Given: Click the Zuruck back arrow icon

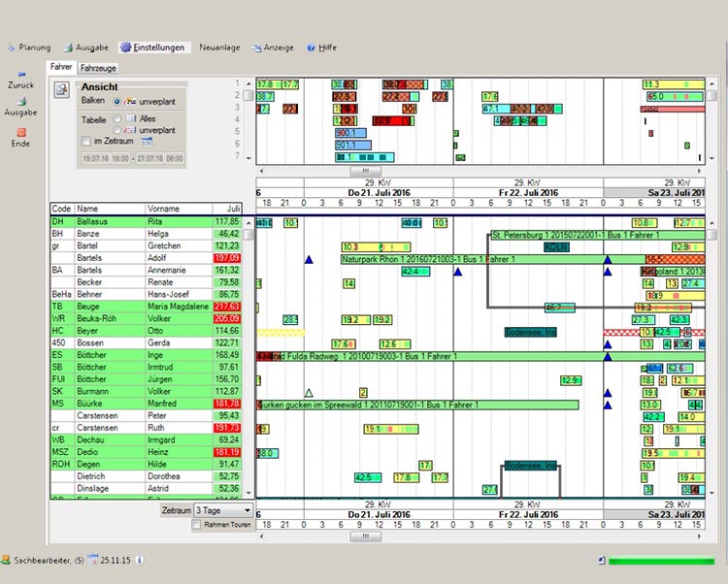Looking at the screenshot, I should pos(21,75).
